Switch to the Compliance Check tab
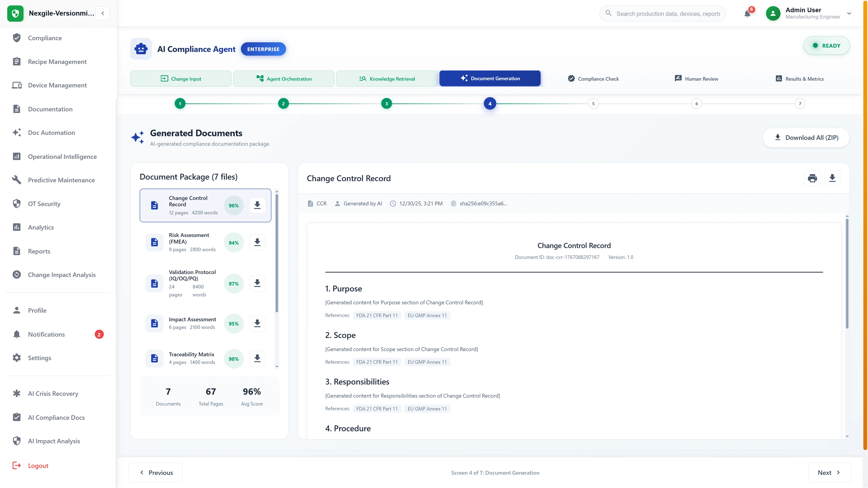868x488 pixels. [593, 78]
